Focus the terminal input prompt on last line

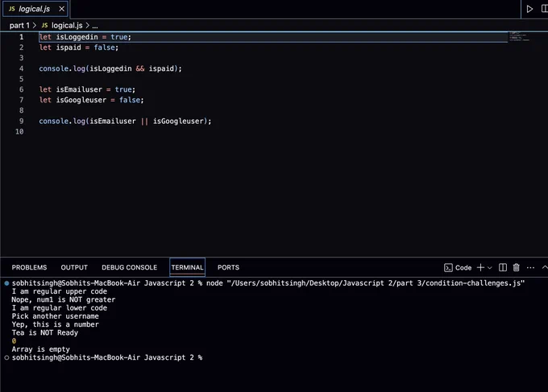pyautogui.click(x=107, y=357)
